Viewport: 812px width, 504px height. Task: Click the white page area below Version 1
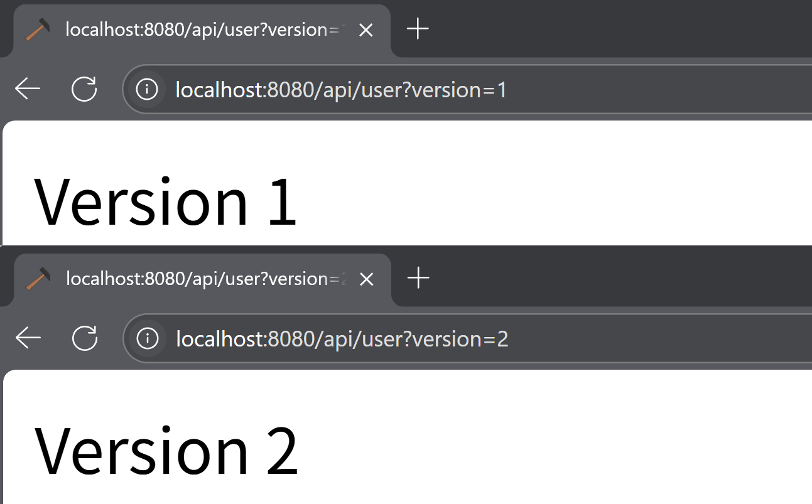tap(408, 235)
